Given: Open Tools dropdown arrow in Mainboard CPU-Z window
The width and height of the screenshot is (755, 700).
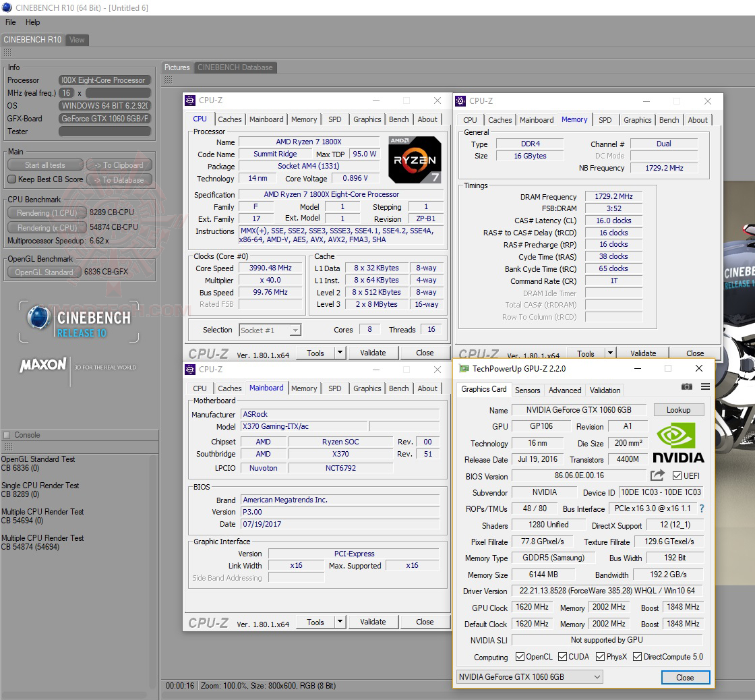Looking at the screenshot, I should point(340,622).
